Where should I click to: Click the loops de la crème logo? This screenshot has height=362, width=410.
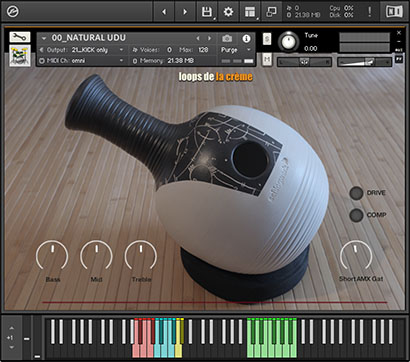click(216, 77)
